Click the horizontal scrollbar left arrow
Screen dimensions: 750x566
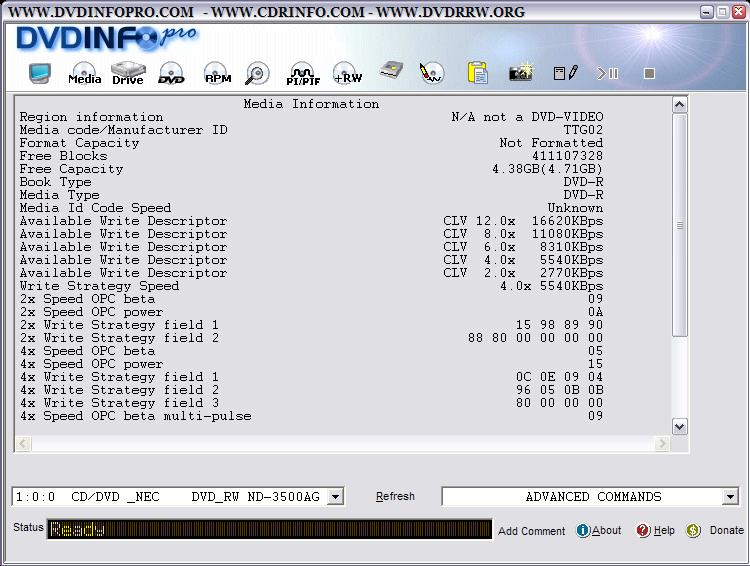(x=23, y=444)
